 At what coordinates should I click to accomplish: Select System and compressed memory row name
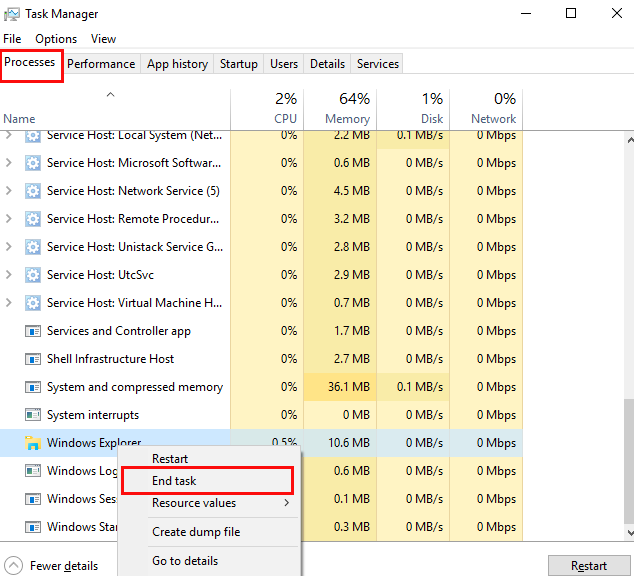pyautogui.click(x=135, y=387)
